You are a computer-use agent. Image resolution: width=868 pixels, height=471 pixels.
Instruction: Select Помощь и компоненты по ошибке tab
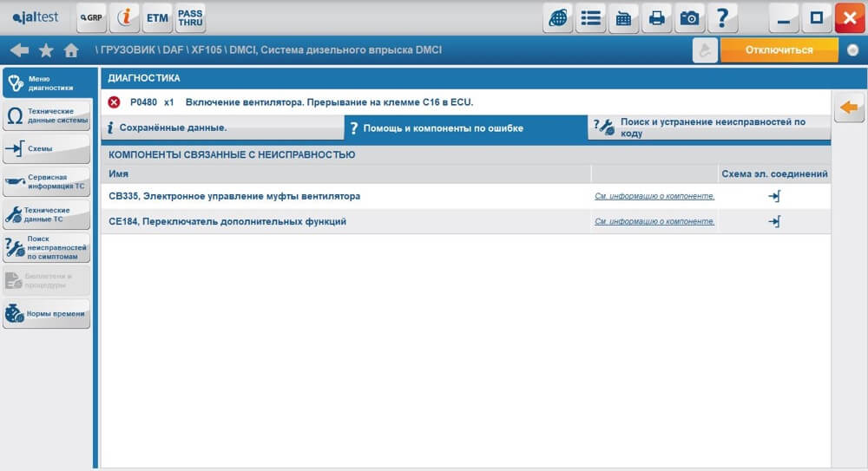coord(465,128)
